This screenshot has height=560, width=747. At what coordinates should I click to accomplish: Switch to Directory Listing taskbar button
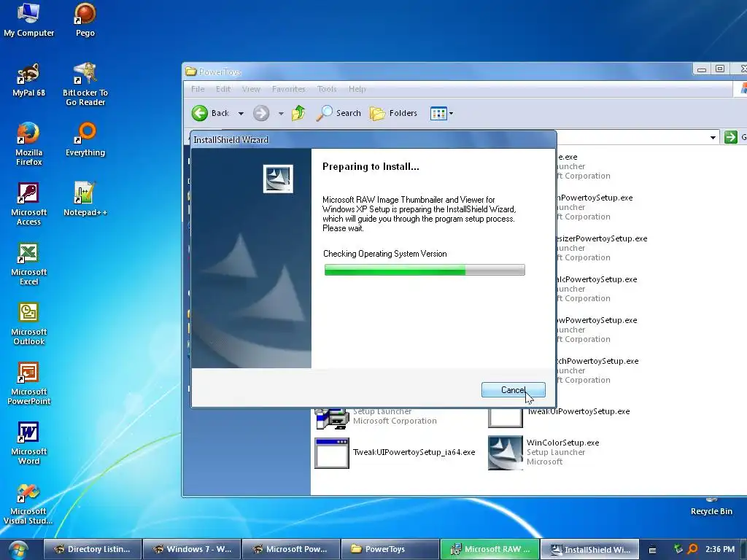93,550
